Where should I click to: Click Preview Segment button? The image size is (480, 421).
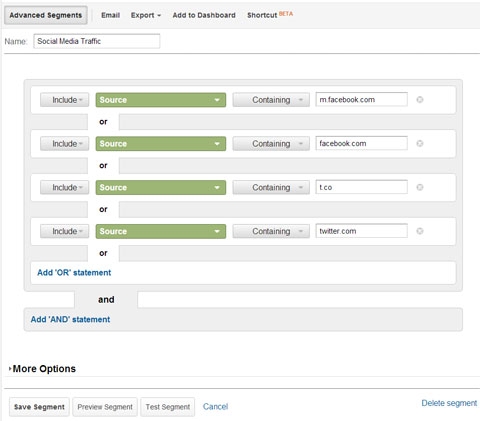(105, 407)
